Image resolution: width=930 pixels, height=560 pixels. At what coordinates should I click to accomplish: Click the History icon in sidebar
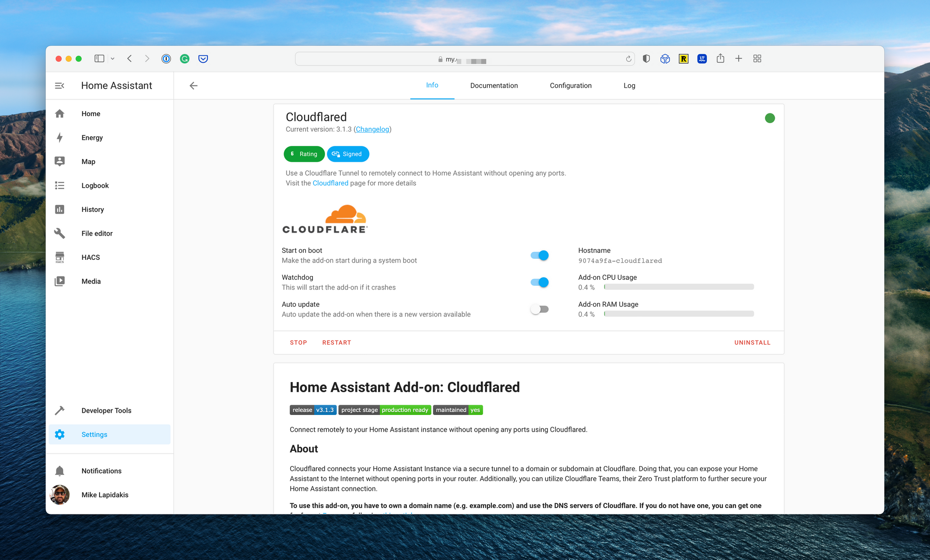coord(60,209)
